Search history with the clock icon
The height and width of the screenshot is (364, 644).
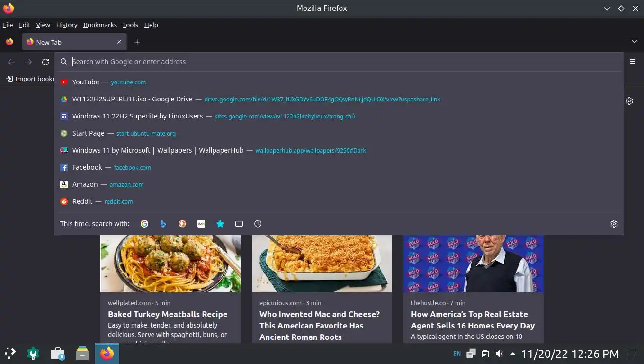(258, 224)
